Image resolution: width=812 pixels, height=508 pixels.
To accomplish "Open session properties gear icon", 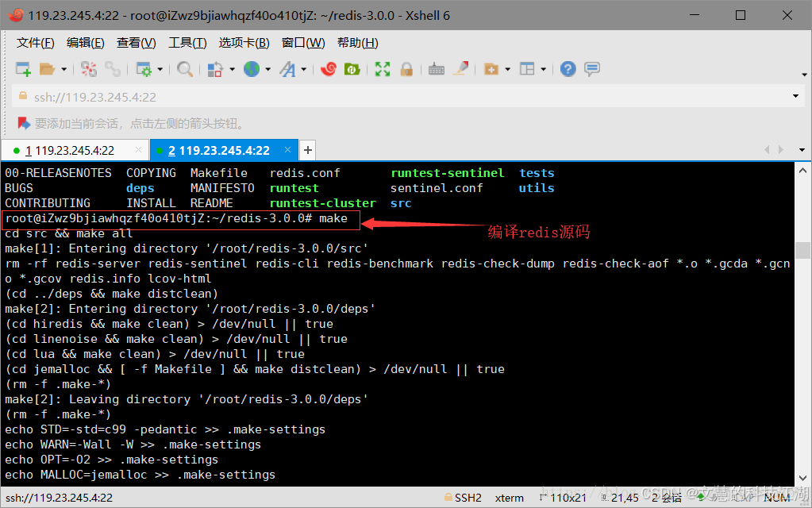I will tap(144, 69).
